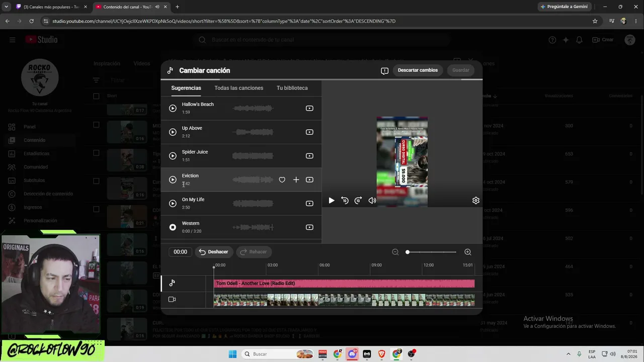Screen dimensions: 644x362
Task: Click the Guardar button
Action: pyautogui.click(x=461, y=70)
